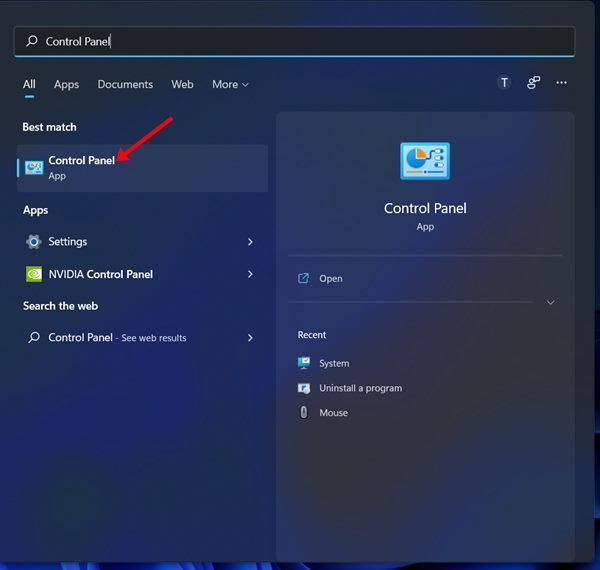
Task: Click the user profile T avatar icon
Action: (504, 84)
